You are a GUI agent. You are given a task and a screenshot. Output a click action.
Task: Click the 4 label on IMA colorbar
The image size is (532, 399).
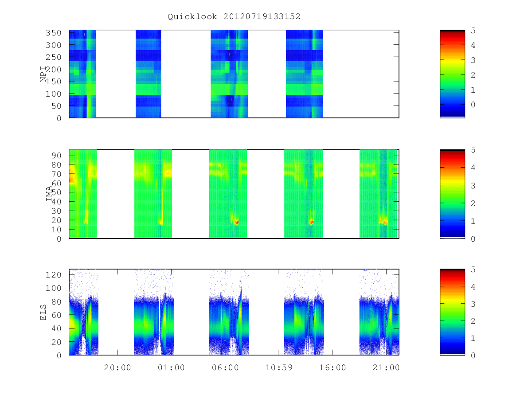tap(473, 168)
